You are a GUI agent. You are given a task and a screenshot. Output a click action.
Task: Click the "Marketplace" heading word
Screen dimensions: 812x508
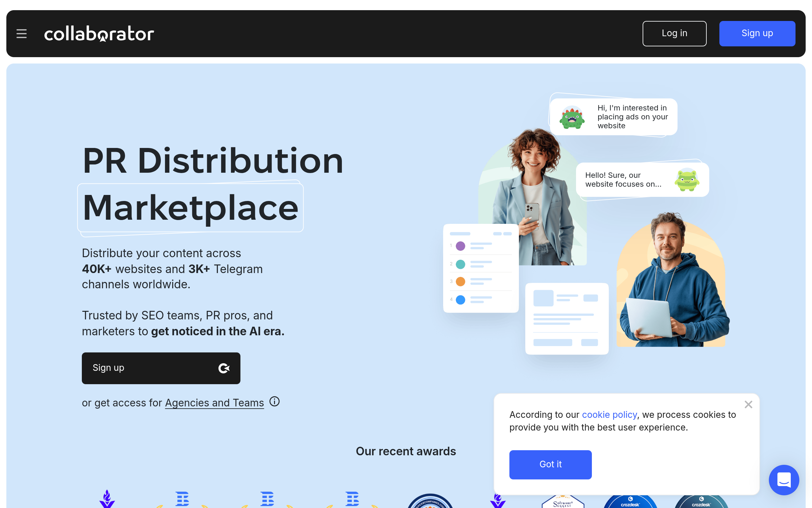191,208
